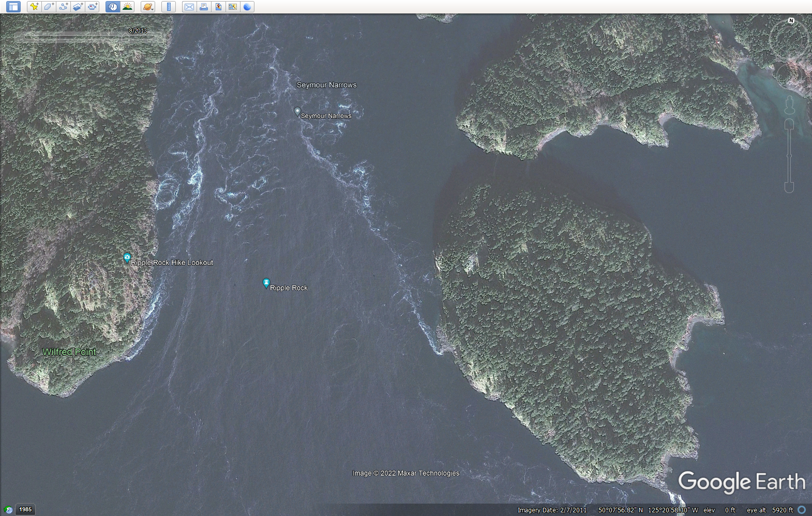812x516 pixels.
Task: Click the historical imagery time slider thumb
Action: click(126, 37)
